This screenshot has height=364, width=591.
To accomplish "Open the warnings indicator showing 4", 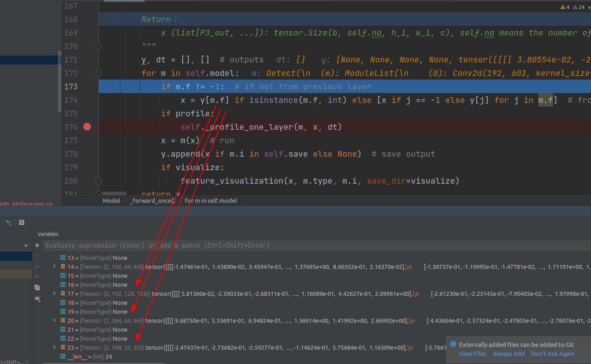I will (565, 7).
